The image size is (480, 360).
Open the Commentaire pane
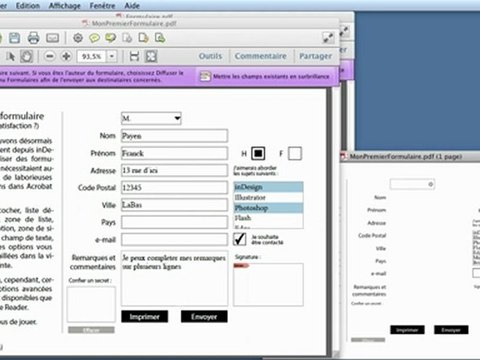pos(260,56)
